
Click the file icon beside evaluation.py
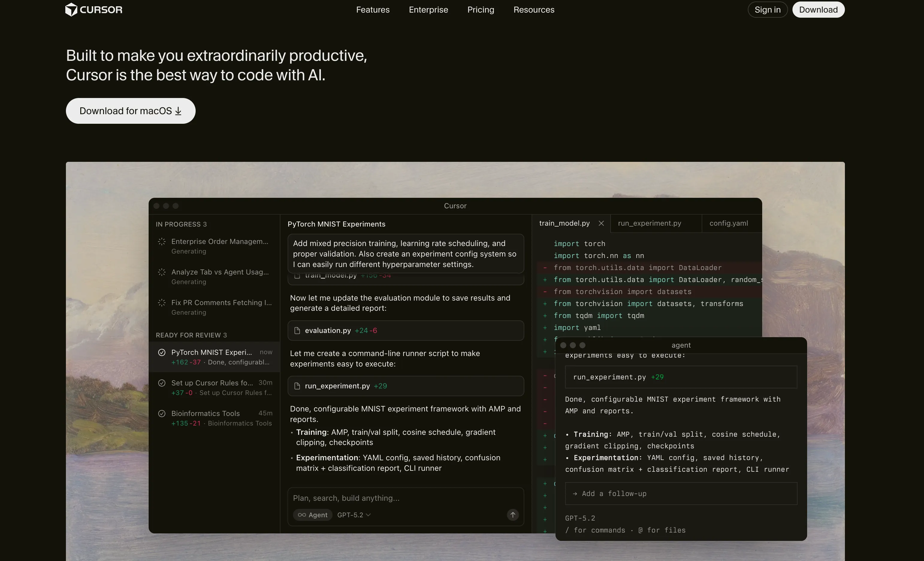[x=298, y=331]
